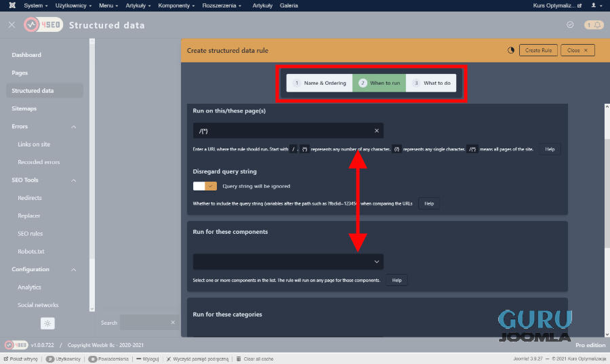Clear the Search field X icon

173,323
